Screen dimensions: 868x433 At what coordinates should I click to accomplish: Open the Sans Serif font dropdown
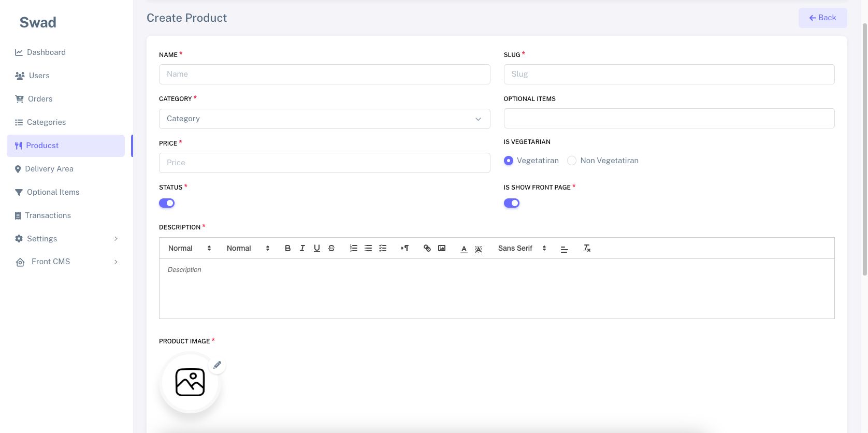522,249
